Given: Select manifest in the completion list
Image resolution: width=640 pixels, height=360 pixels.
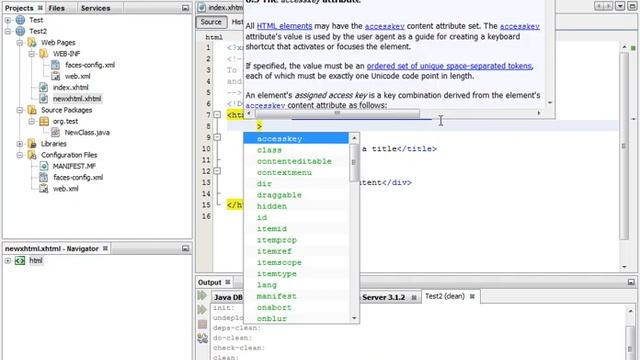Looking at the screenshot, I should [x=296, y=296].
